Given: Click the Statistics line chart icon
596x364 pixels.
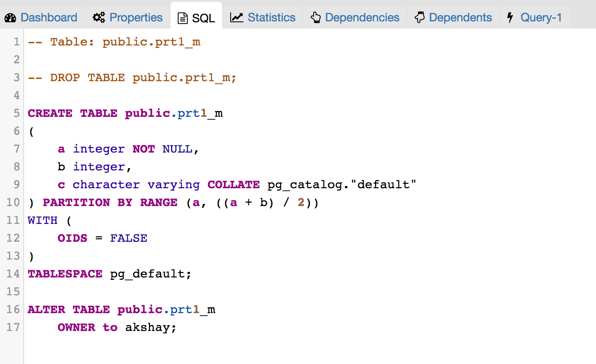Looking at the screenshot, I should click(x=236, y=18).
